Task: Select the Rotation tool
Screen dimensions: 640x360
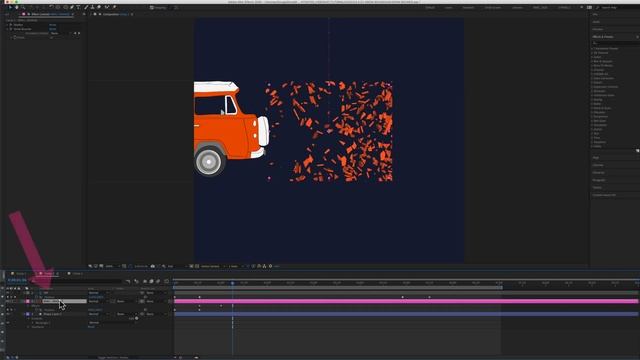Action: click(51, 7)
